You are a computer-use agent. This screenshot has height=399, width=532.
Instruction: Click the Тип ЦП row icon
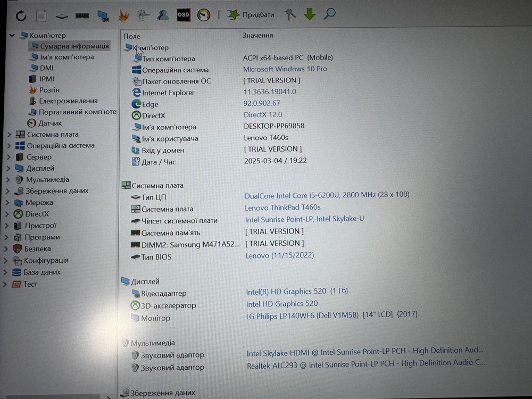(135, 197)
